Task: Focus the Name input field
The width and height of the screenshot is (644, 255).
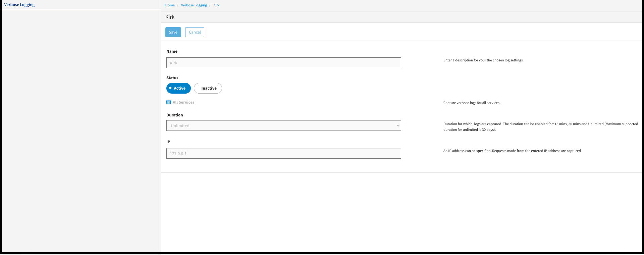Action: tap(283, 63)
